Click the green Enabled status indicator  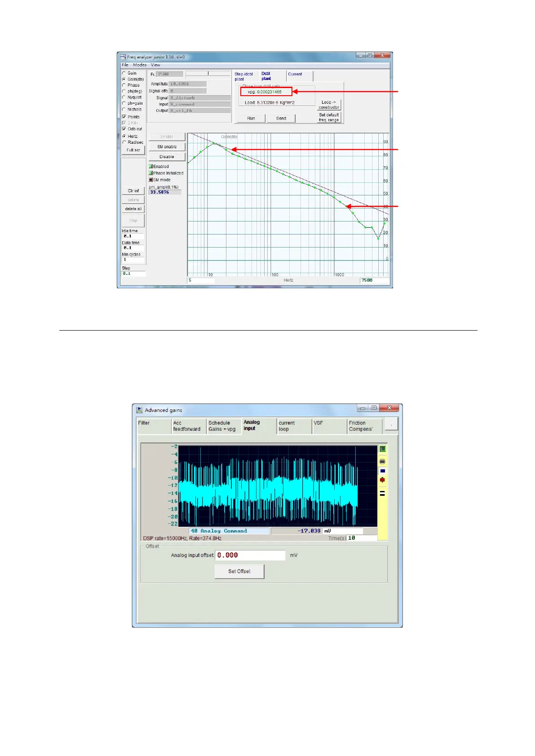[x=151, y=166]
